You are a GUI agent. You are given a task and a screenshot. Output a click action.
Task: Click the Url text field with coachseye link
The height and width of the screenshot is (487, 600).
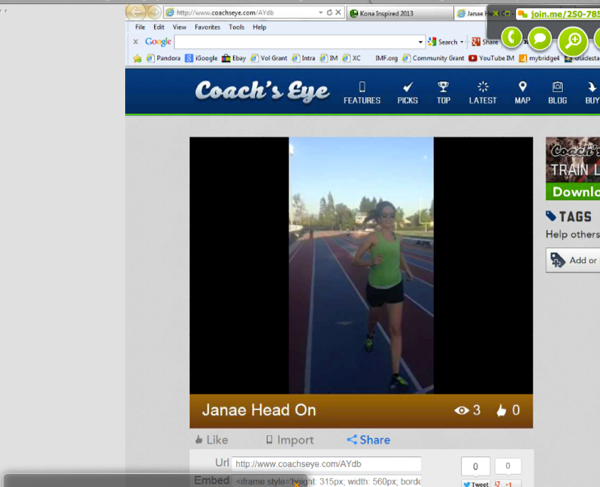pyautogui.click(x=326, y=464)
